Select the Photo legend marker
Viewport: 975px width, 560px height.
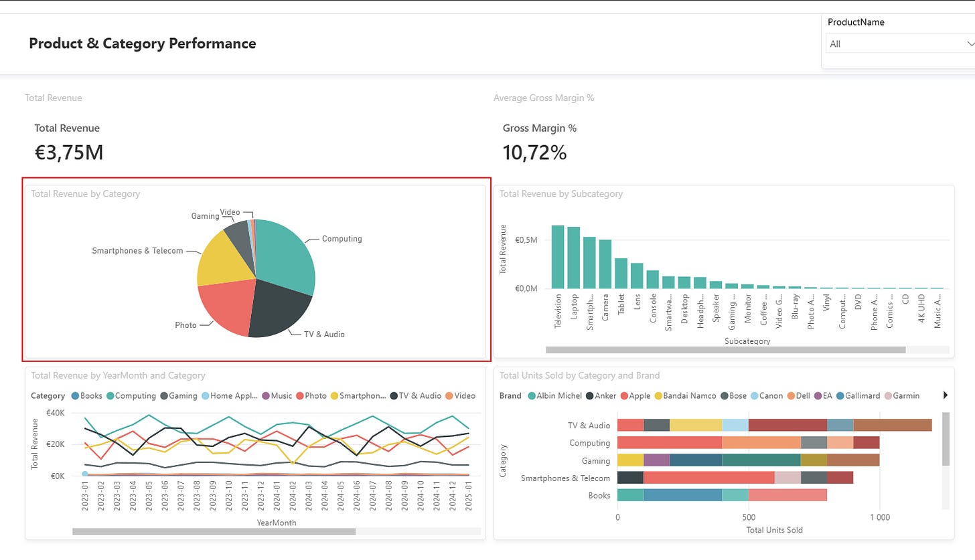300,396
